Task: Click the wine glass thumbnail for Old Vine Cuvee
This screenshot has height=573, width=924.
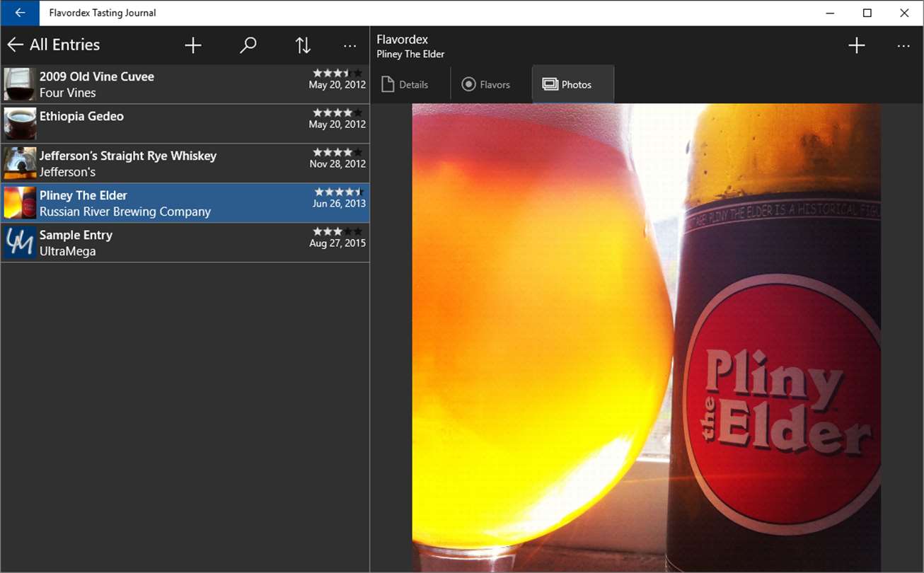Action: [20, 84]
